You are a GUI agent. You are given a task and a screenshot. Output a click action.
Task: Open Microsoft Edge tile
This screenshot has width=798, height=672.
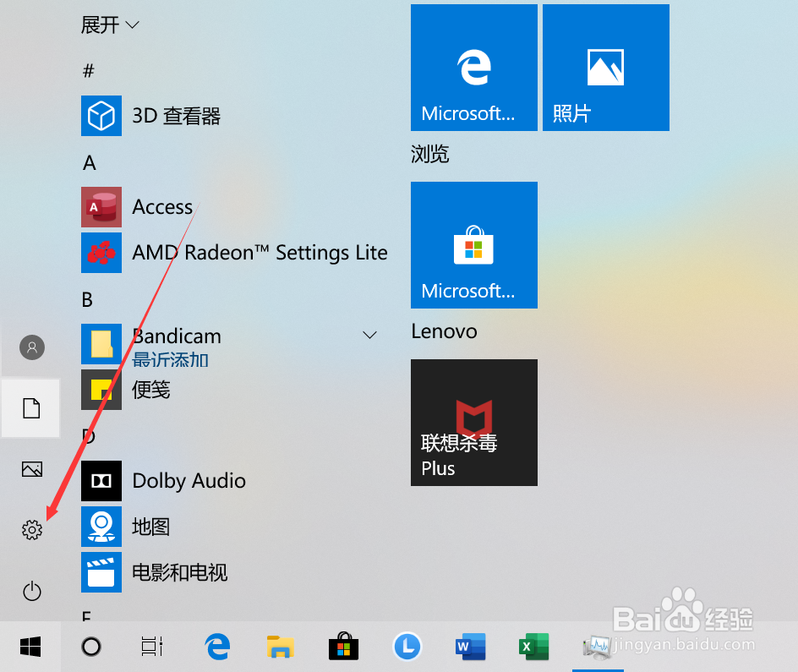point(473,68)
